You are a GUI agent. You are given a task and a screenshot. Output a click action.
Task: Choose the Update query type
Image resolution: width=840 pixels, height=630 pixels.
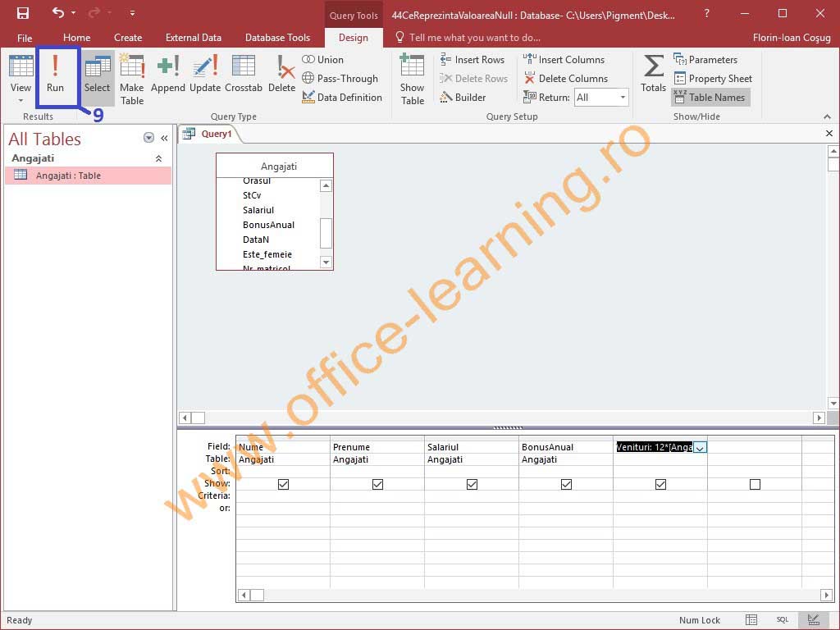click(205, 74)
